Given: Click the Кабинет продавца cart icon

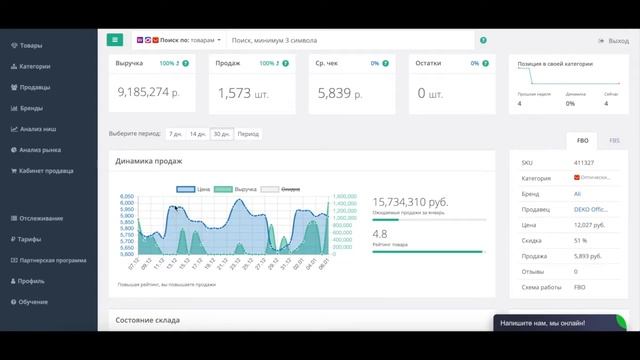Looking at the screenshot, I should tap(14, 171).
